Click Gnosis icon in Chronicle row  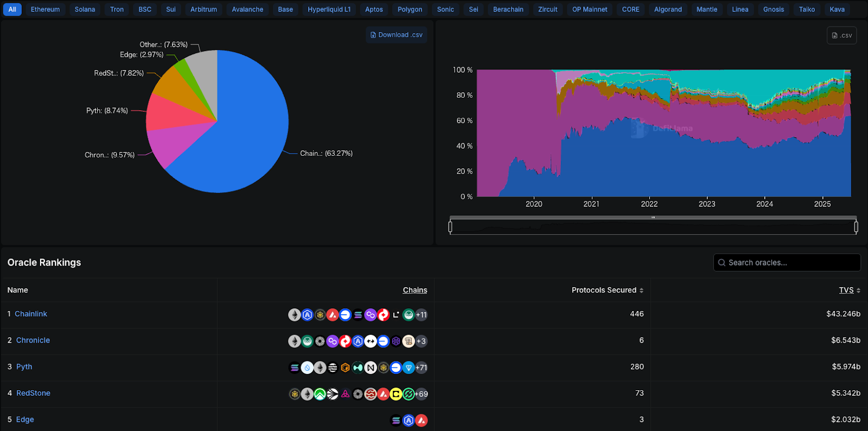click(307, 341)
